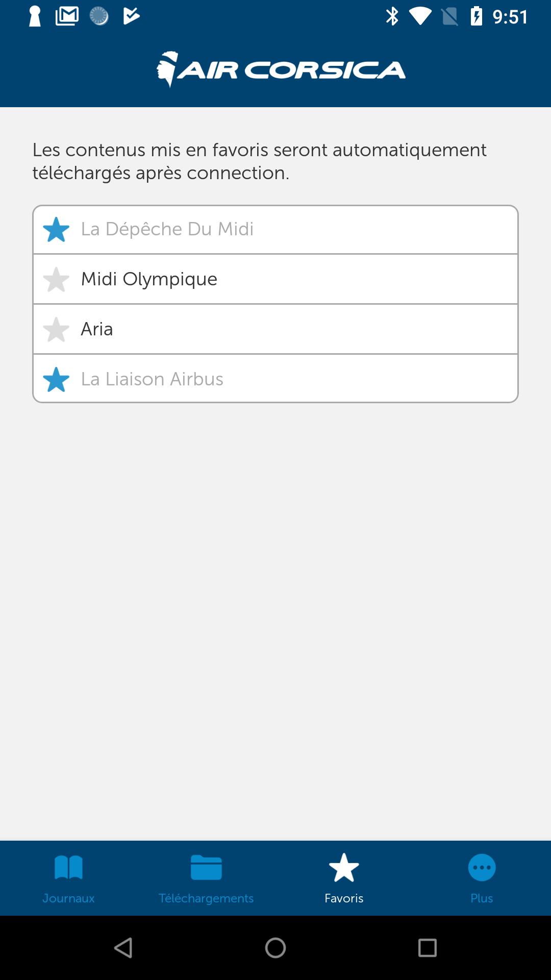
Task: Tap the La Dépêche Du Midi label
Action: coord(167,229)
